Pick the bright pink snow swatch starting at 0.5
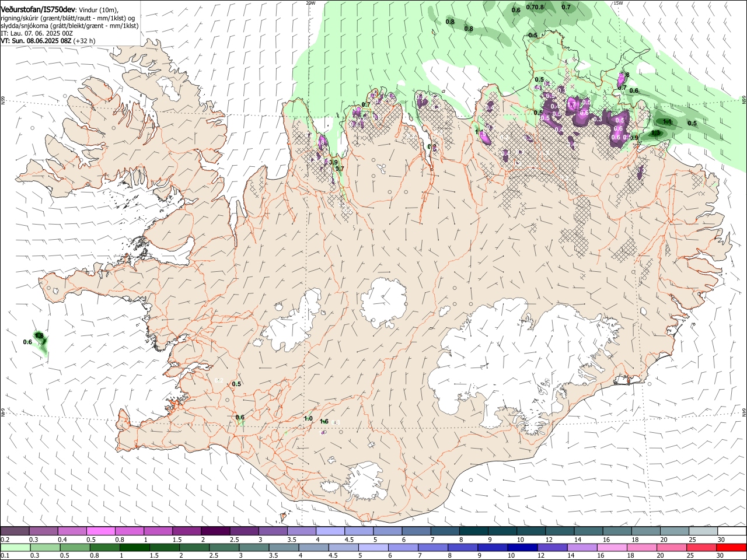Screen dimensions: 747x560 pos(100,531)
